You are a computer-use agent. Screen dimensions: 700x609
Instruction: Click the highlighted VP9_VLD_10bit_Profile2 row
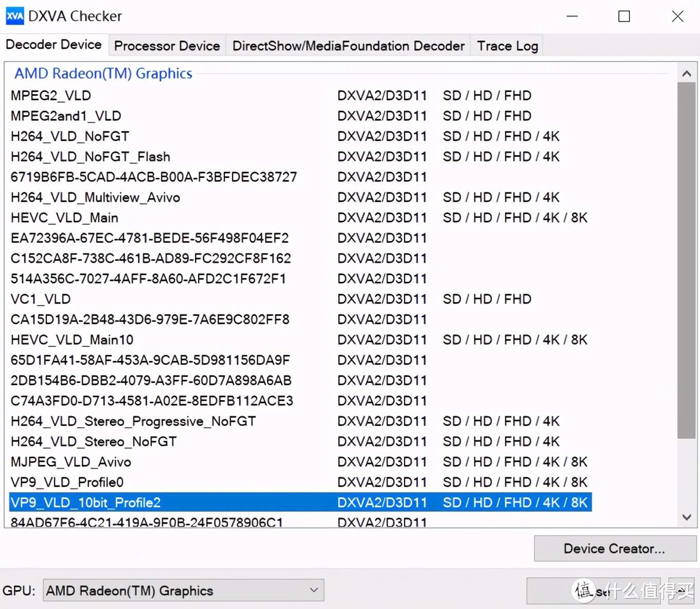click(85, 503)
